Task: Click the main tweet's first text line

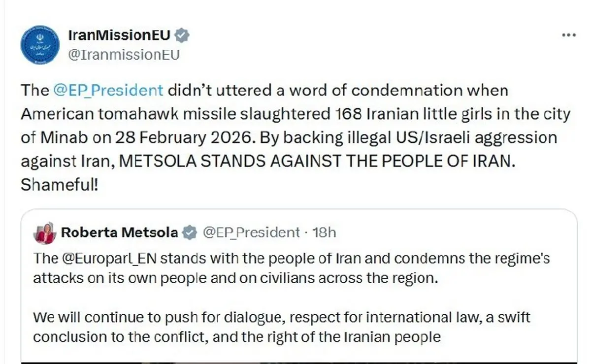Action: pyautogui.click(x=264, y=91)
